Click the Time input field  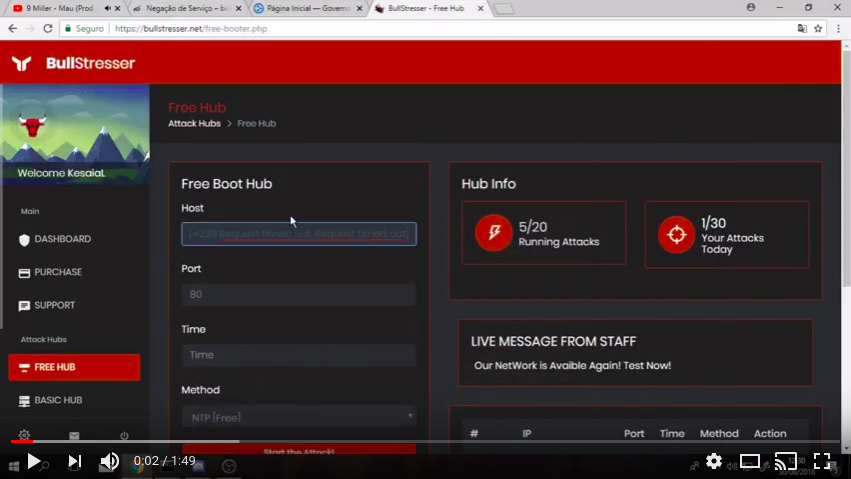point(299,355)
